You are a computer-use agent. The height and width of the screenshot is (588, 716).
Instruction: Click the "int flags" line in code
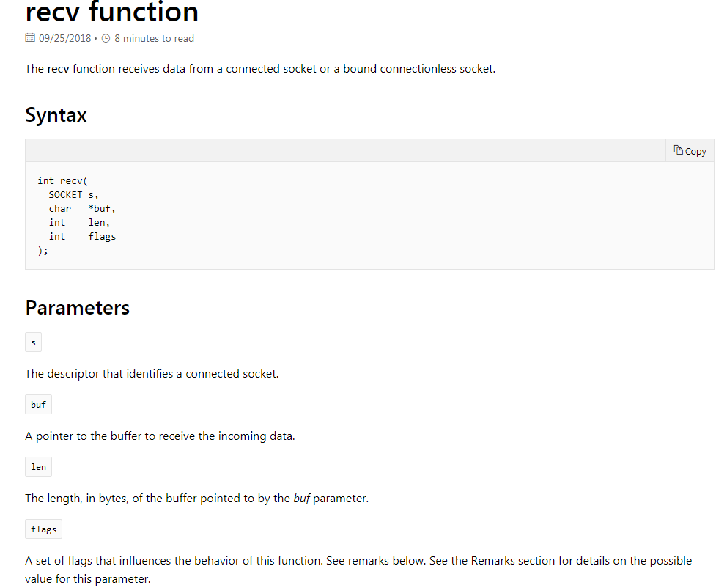coord(82,236)
